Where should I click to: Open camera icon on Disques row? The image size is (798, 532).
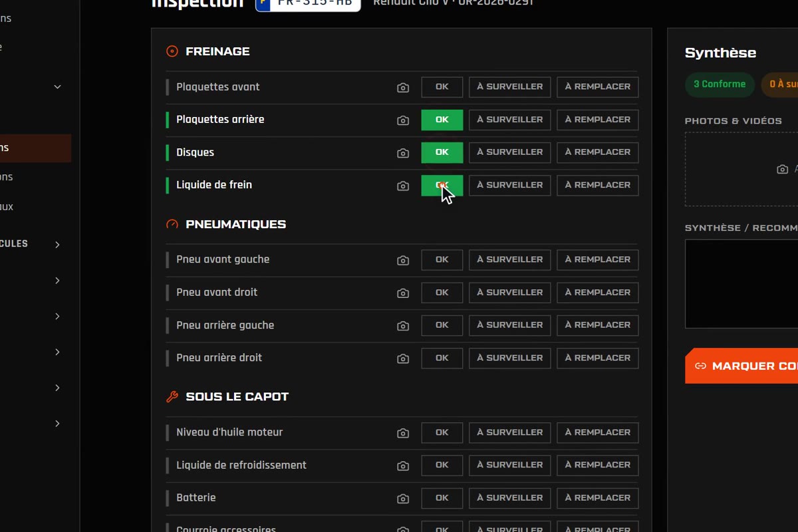click(403, 153)
